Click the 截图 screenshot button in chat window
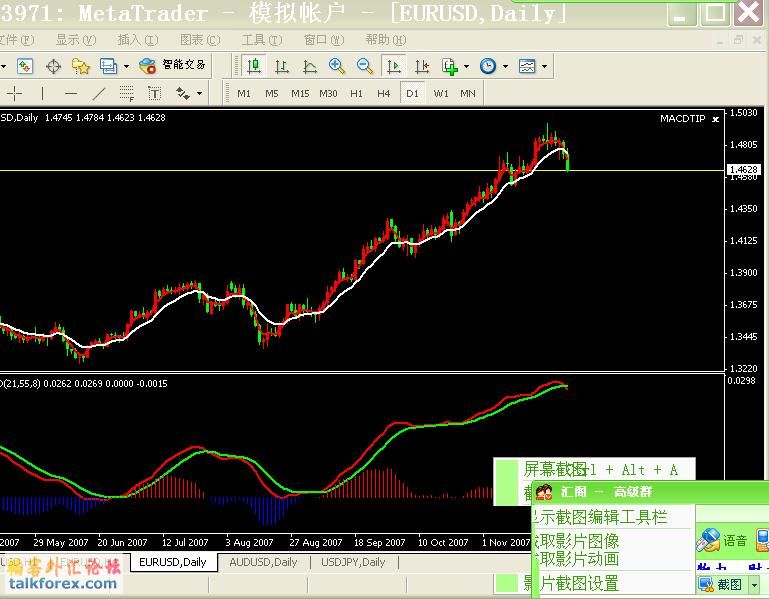769x599 pixels. tap(721, 584)
